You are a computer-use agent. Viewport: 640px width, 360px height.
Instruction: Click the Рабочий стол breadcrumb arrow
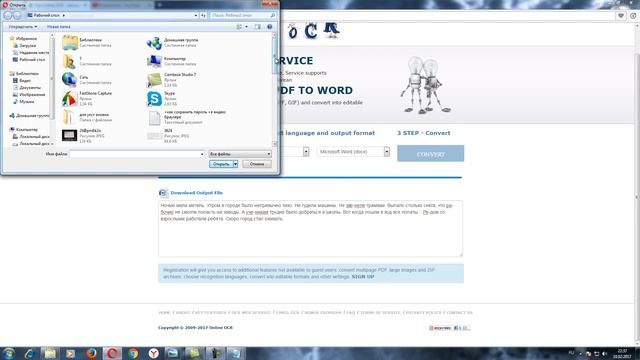coord(64,15)
